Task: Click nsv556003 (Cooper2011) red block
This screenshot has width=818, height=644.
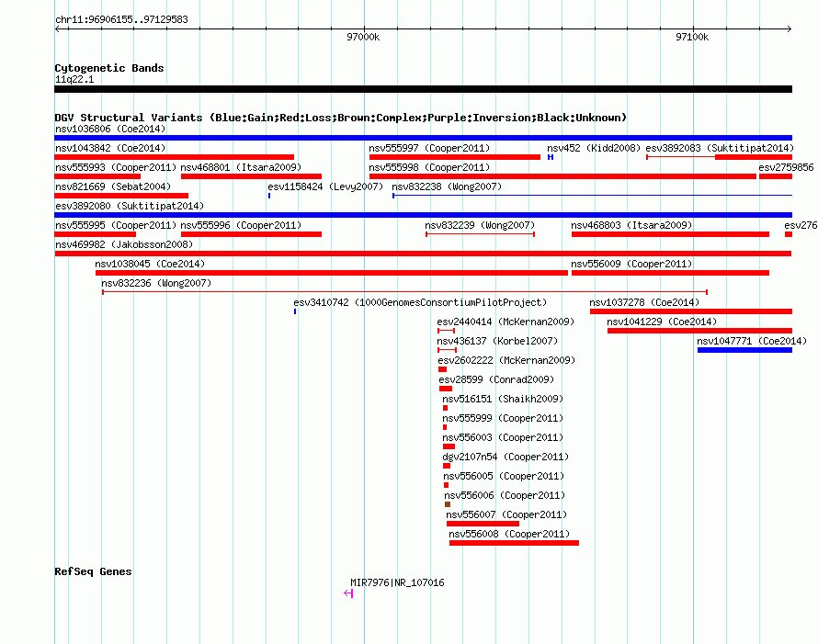Action: pyautogui.click(x=449, y=446)
